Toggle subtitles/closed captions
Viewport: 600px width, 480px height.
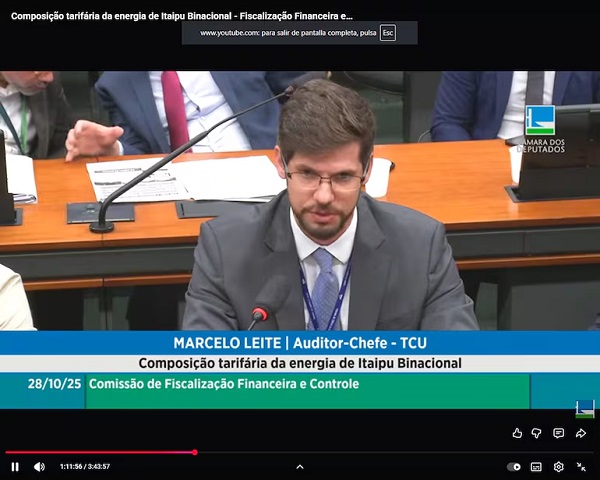pos(536,466)
